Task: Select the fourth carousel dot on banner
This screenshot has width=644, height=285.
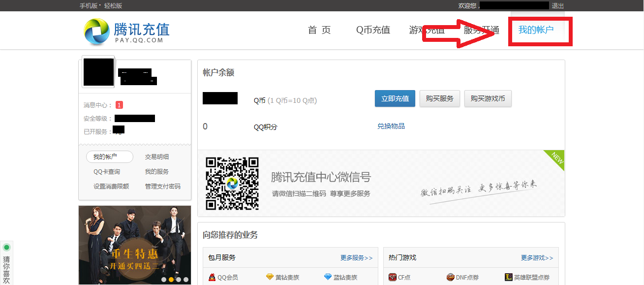Action: 186,280
